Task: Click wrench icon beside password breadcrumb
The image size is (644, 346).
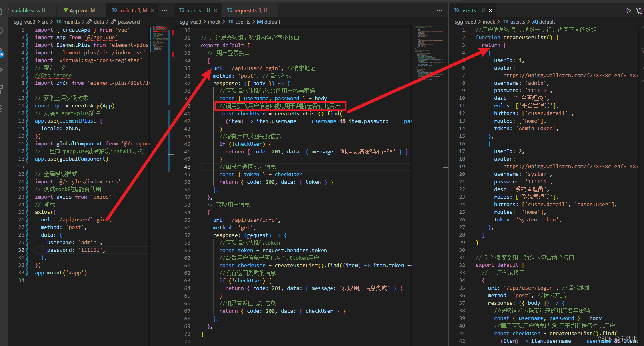Action: tap(114, 22)
